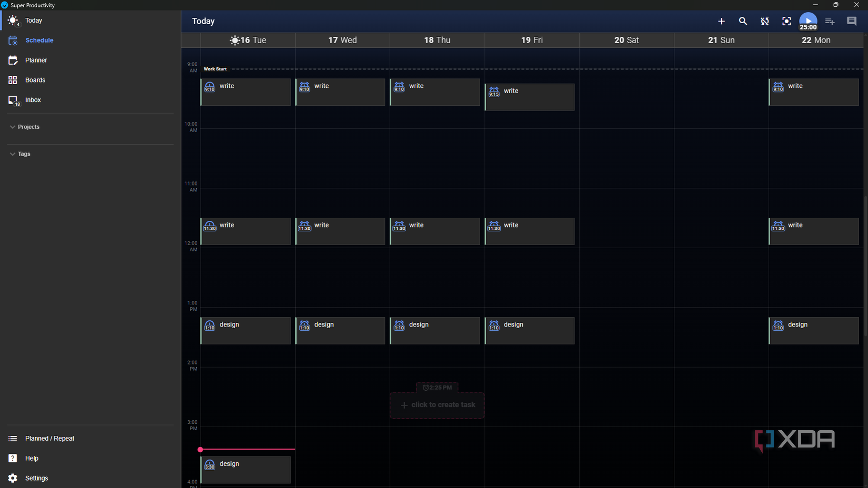Select the 20 Sat day header

click(627, 40)
